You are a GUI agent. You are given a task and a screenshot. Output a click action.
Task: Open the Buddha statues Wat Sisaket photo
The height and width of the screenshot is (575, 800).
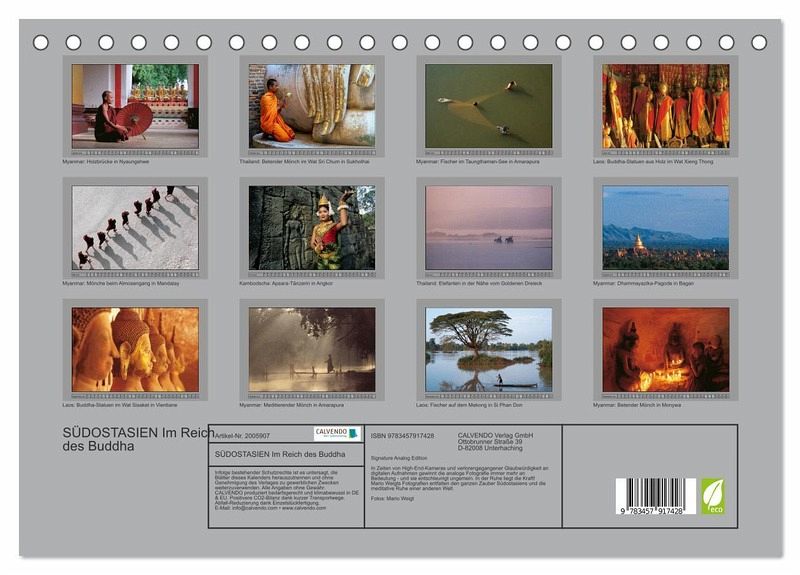pos(135,349)
